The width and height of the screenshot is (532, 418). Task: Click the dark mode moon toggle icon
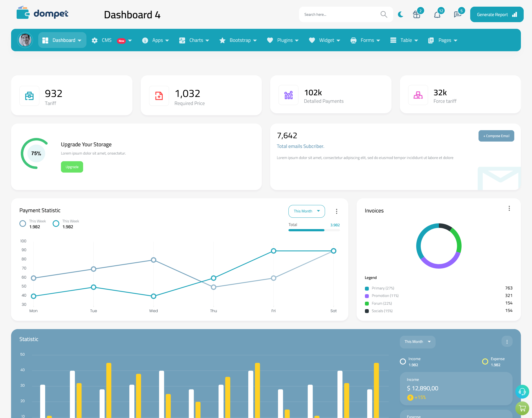(x=400, y=14)
